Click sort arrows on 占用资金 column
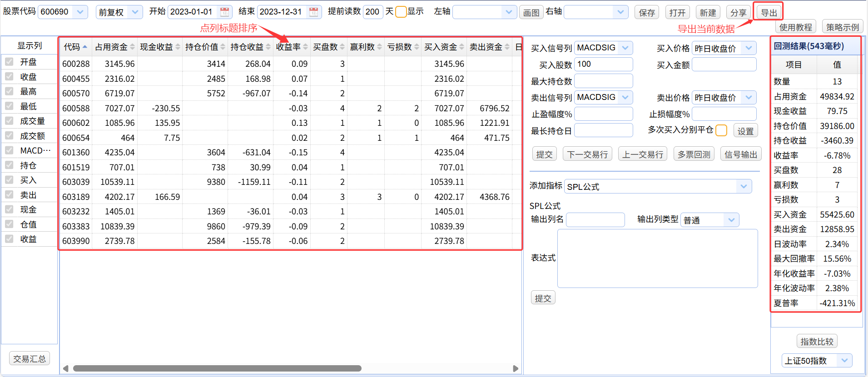This screenshot has height=377, width=868. pyautogui.click(x=132, y=47)
